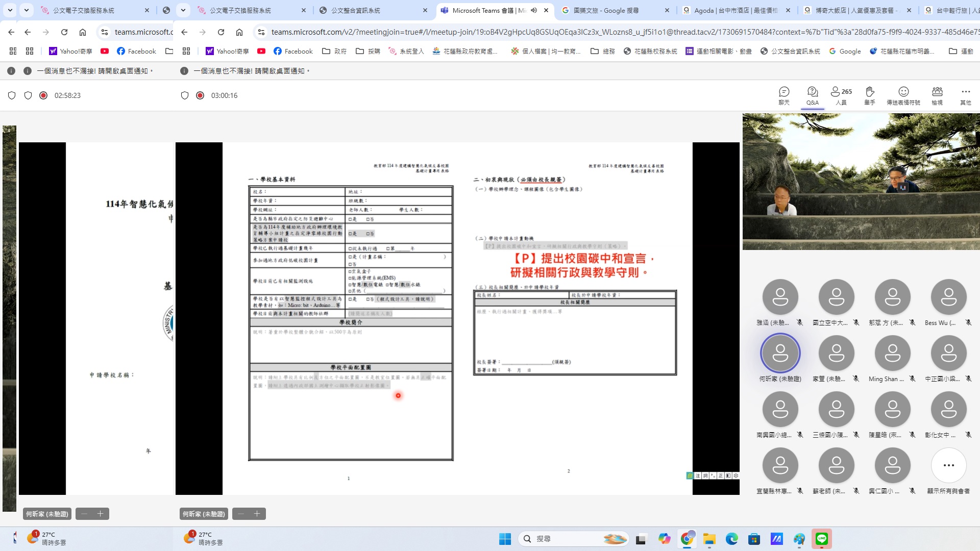Open the More (其他) actions menu

coord(965,95)
